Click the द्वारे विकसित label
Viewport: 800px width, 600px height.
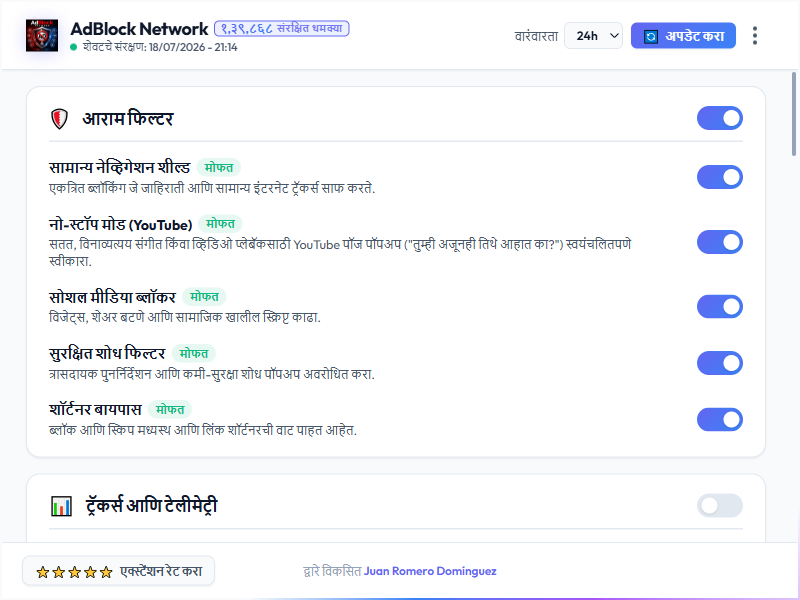click(332, 571)
